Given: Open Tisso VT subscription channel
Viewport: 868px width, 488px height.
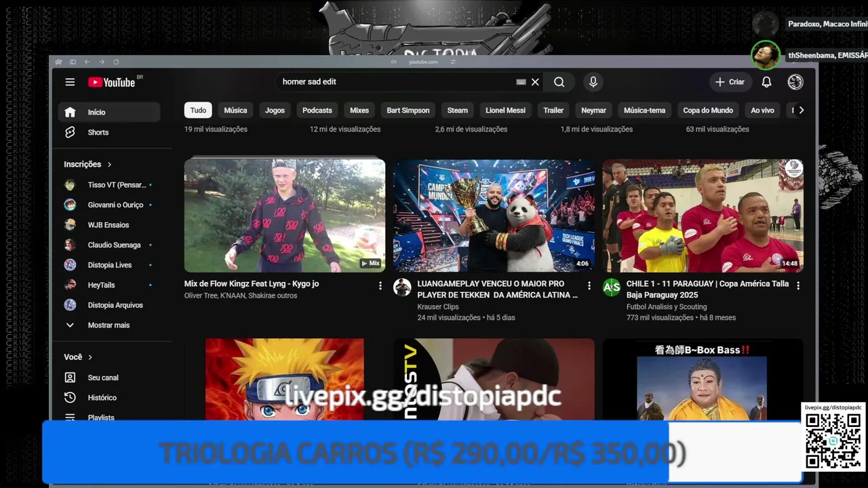Looking at the screenshot, I should [108, 185].
